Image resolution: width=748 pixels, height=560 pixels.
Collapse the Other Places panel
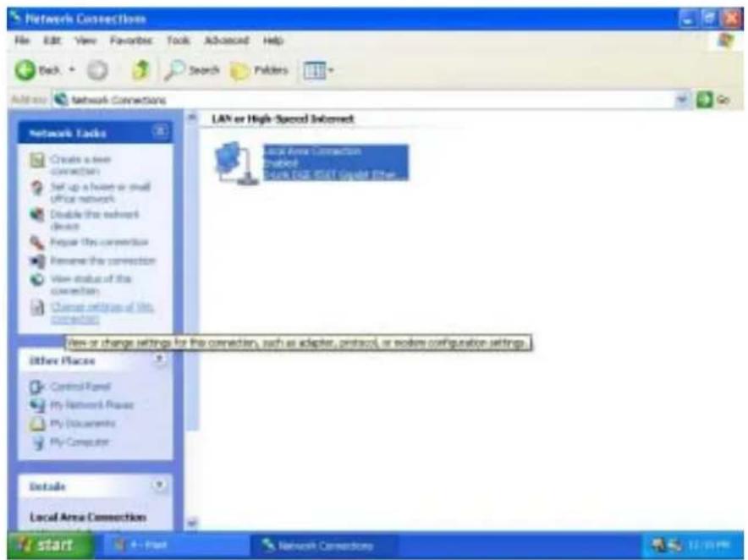pos(160,359)
